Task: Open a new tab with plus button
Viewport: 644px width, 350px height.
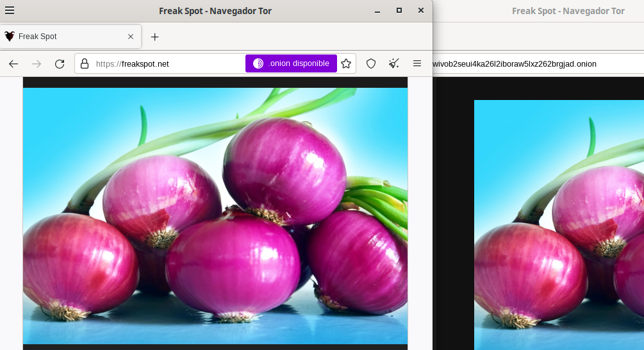Action: [154, 37]
